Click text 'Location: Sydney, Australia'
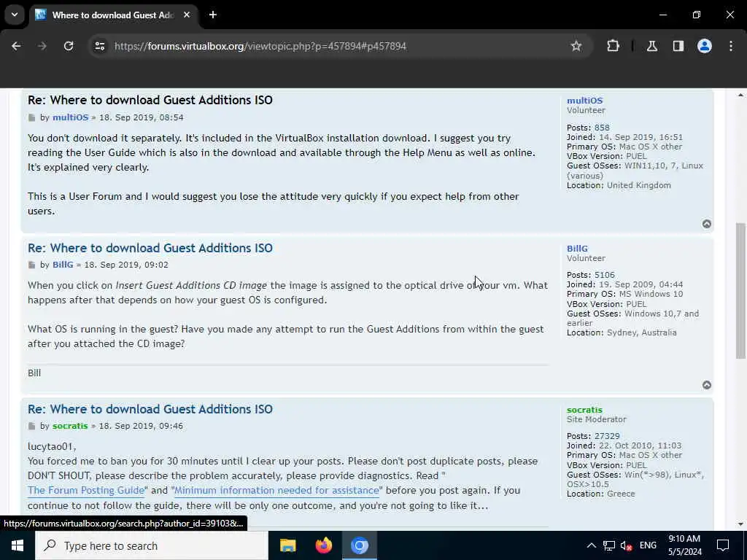This screenshot has height=560, width=747. coord(622,332)
